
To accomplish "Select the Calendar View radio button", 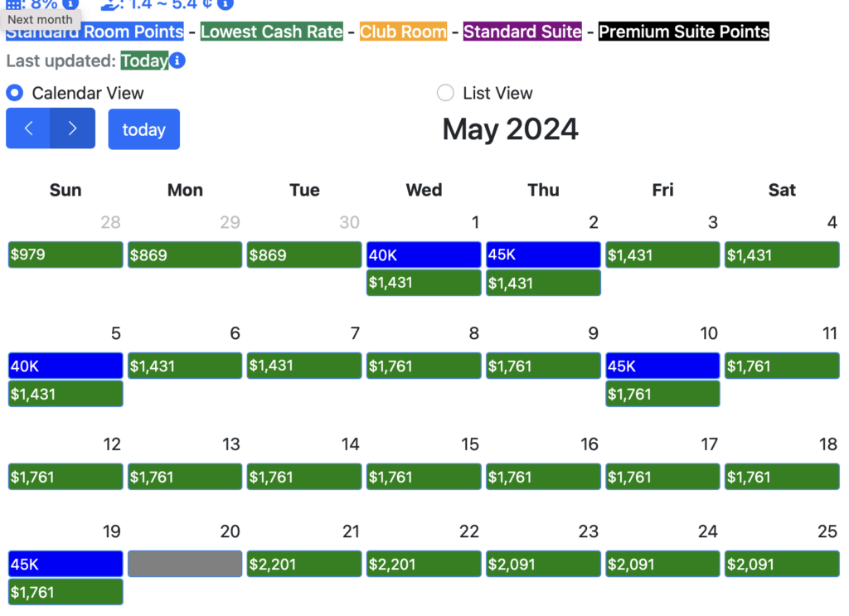I will tap(13, 93).
